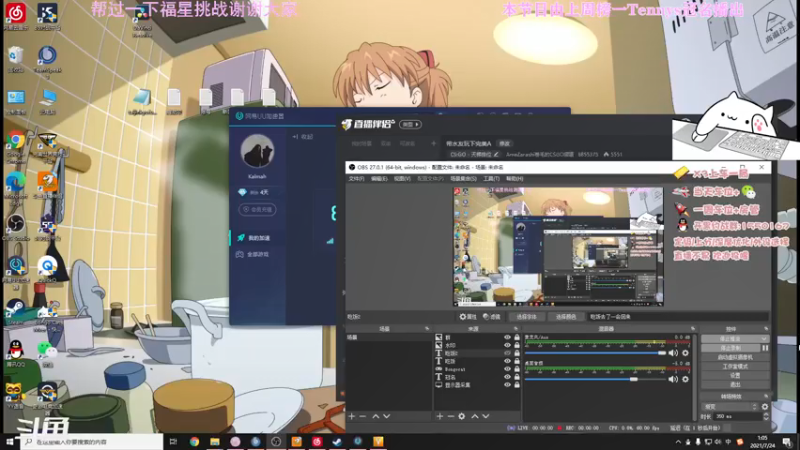Show the 吃饭2 source via eye icon
This screenshot has width=800, height=450.
(x=507, y=353)
